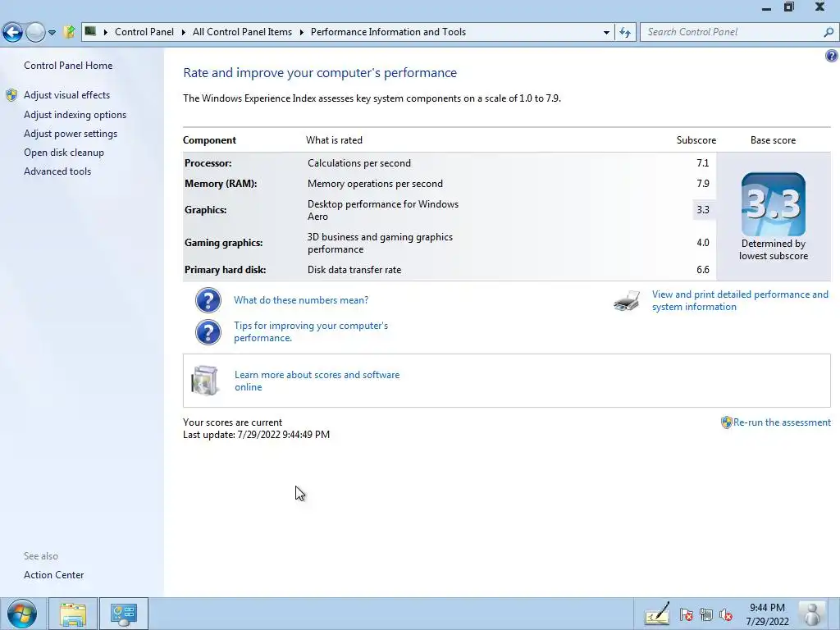This screenshot has width=840, height=630.
Task: Open the Action Center flag tray icon
Action: [x=687, y=614]
